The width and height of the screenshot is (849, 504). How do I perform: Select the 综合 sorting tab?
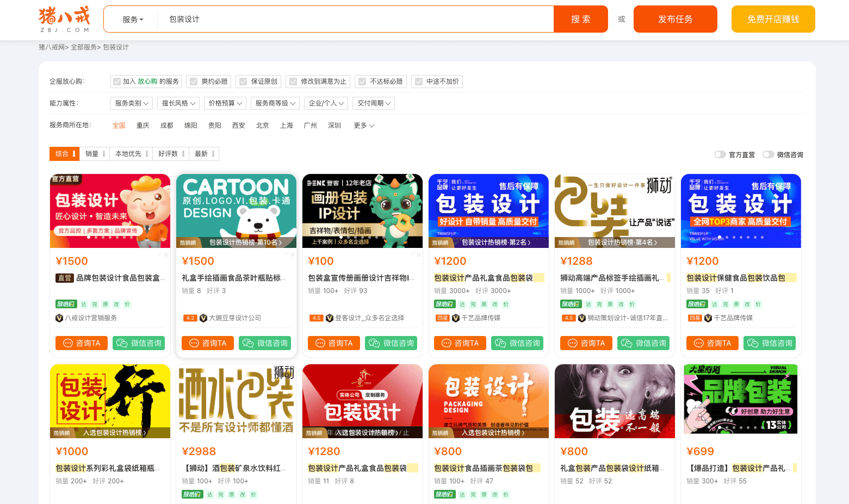click(64, 154)
